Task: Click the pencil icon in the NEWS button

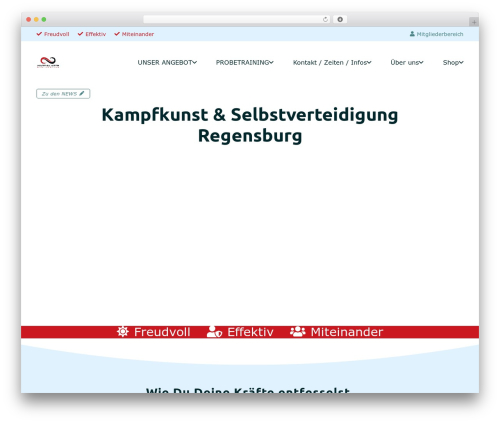Action: pos(82,93)
